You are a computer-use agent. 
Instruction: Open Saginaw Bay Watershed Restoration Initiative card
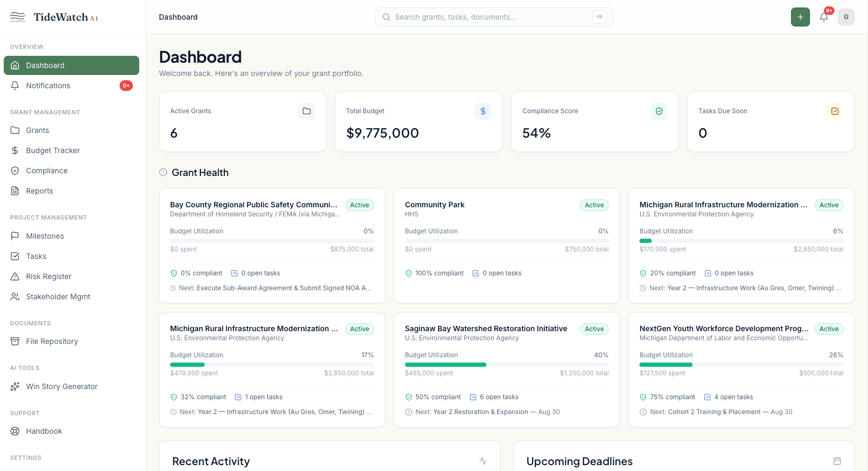[x=507, y=369]
